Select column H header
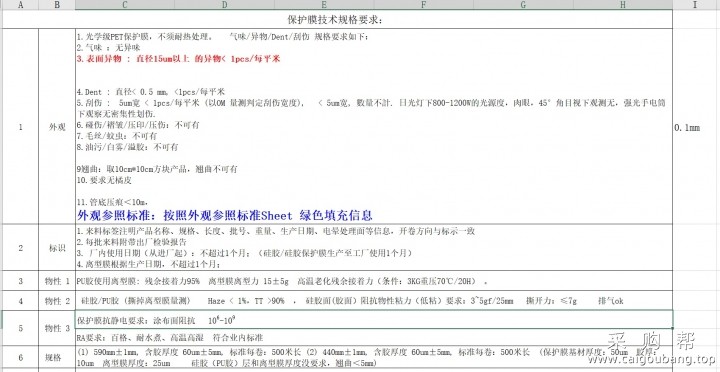Screen dimensions: 720x372 pos(623,5)
